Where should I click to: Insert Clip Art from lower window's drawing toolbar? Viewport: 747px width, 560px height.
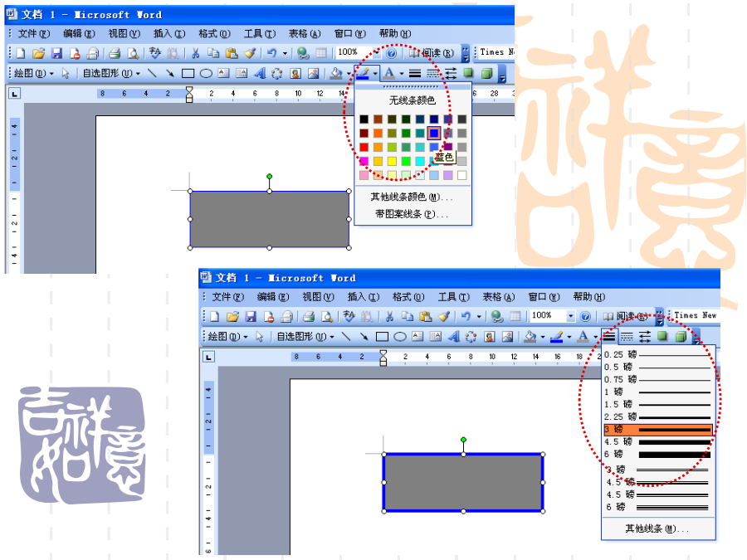point(489,337)
